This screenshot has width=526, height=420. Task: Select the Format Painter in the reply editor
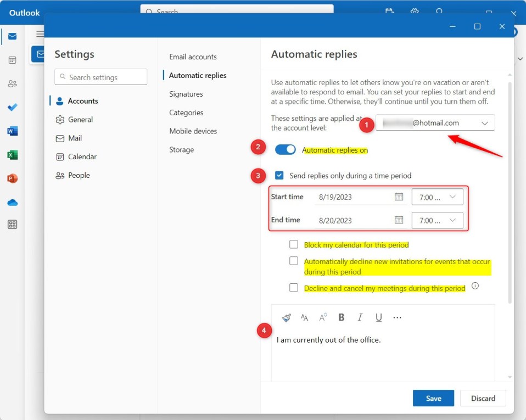(x=286, y=317)
